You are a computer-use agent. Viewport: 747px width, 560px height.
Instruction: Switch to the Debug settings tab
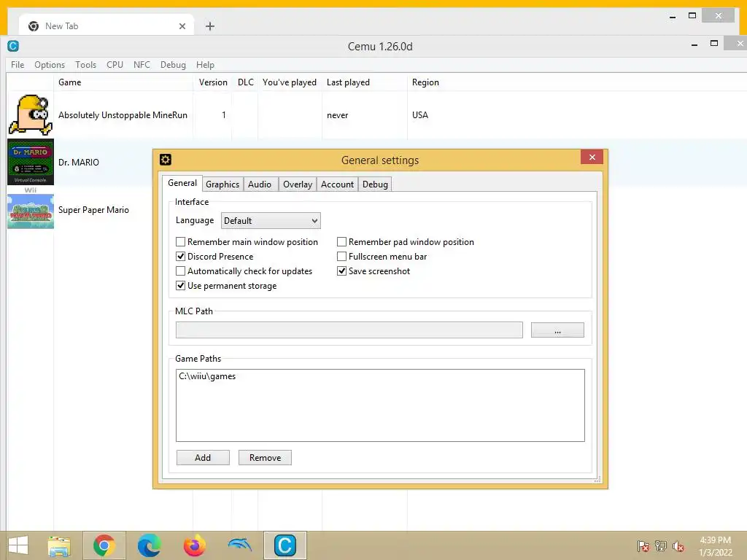pos(376,184)
